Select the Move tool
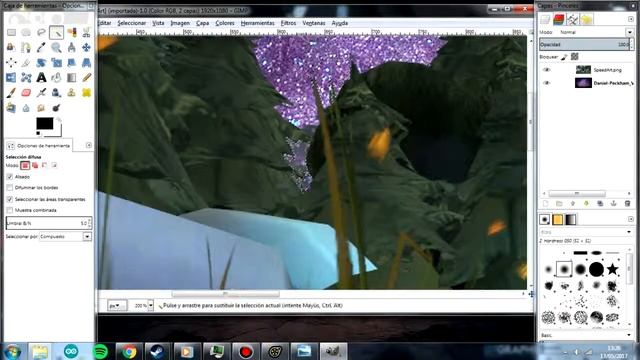640x360 pixels. pos(86,47)
